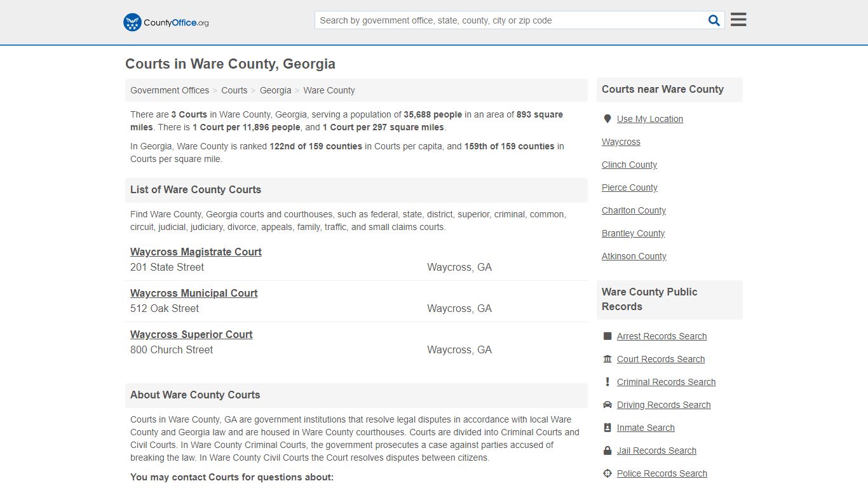Open Police Records Search
The width and height of the screenshot is (868, 488).
(661, 473)
